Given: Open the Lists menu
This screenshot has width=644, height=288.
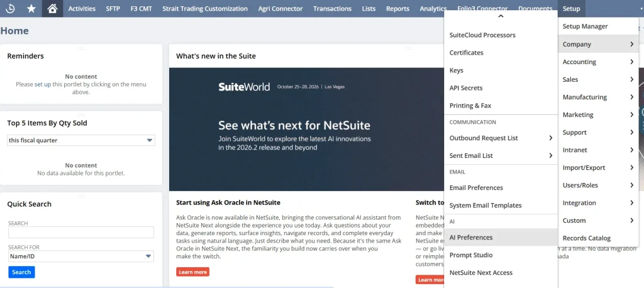Looking at the screenshot, I should (x=369, y=8).
